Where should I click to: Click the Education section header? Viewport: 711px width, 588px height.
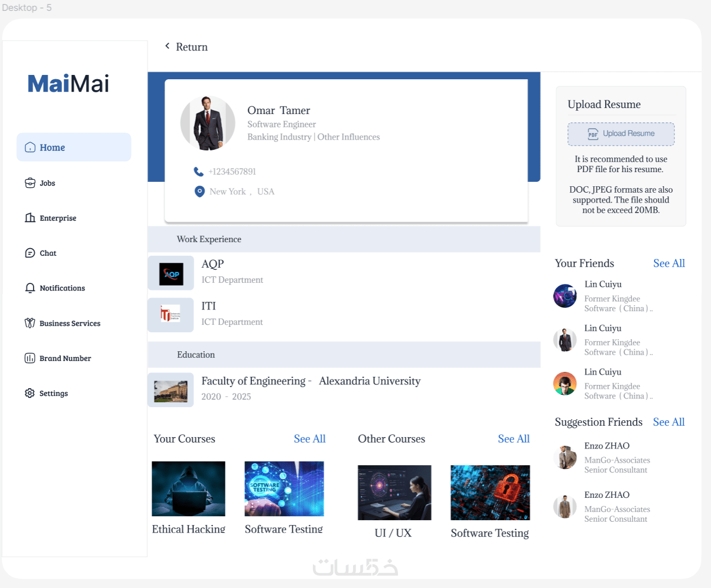pos(344,355)
